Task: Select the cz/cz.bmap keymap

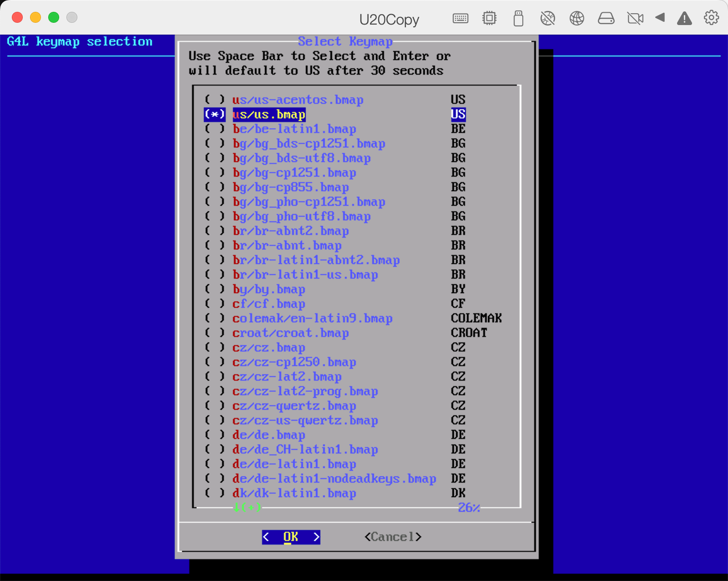Action: [x=269, y=347]
